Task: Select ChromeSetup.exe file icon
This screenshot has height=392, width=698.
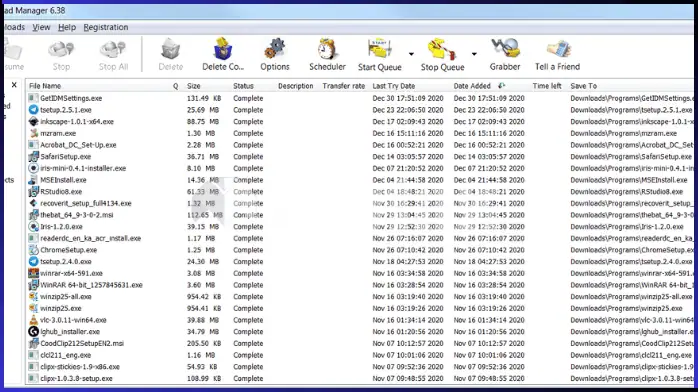Action: [33, 250]
